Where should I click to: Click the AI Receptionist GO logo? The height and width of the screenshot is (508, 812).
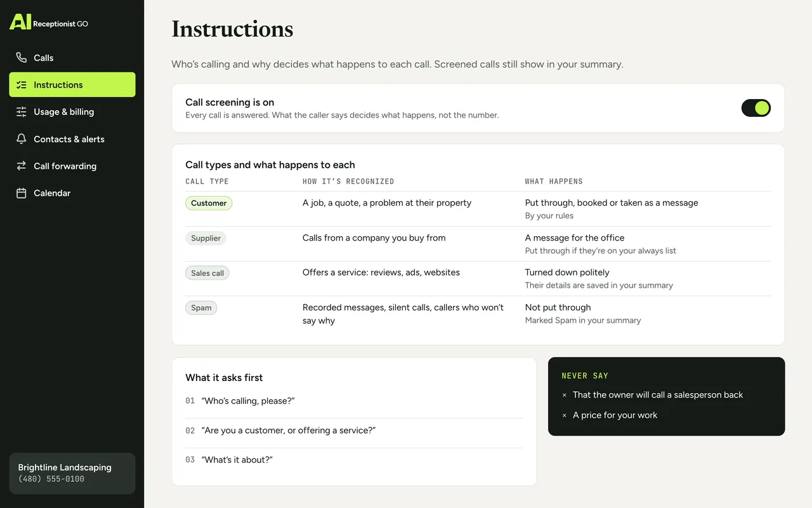49,22
